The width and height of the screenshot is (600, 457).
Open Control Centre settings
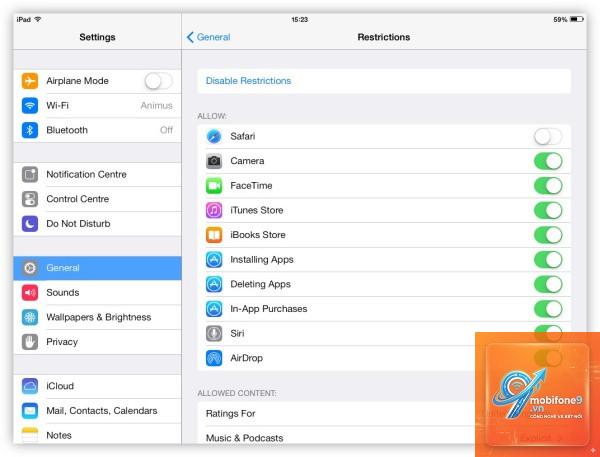(97, 199)
